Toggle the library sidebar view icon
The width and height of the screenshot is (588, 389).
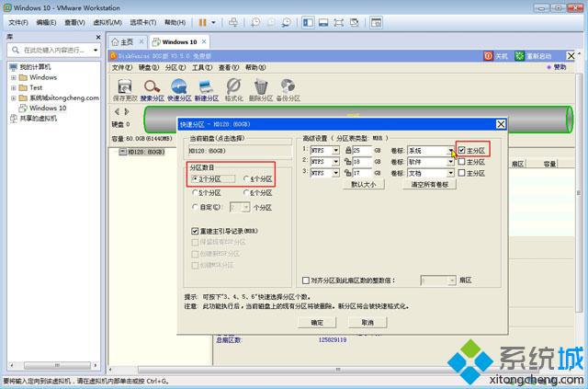pyautogui.click(x=309, y=22)
